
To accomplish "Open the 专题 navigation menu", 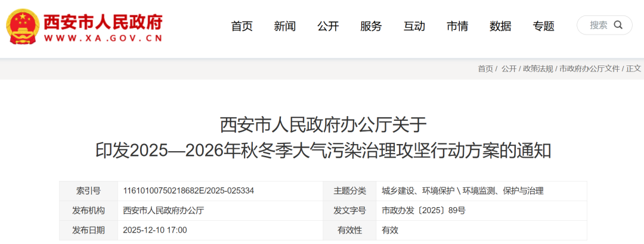I will point(544,26).
